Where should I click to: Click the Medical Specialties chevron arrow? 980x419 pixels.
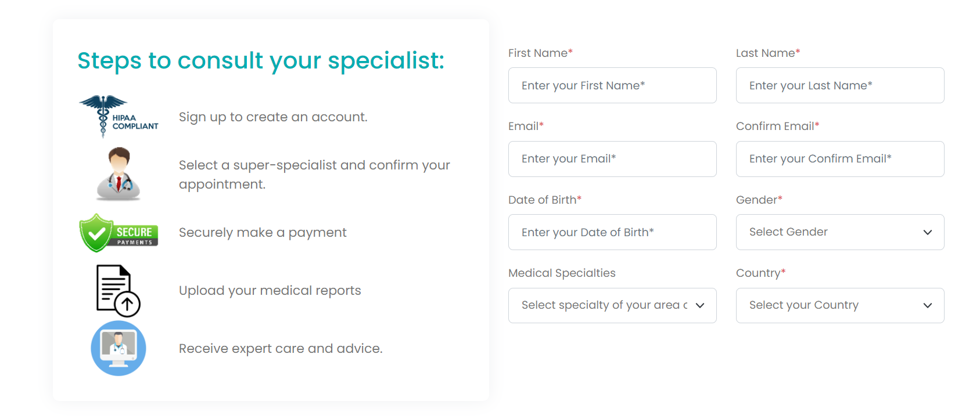(x=700, y=305)
